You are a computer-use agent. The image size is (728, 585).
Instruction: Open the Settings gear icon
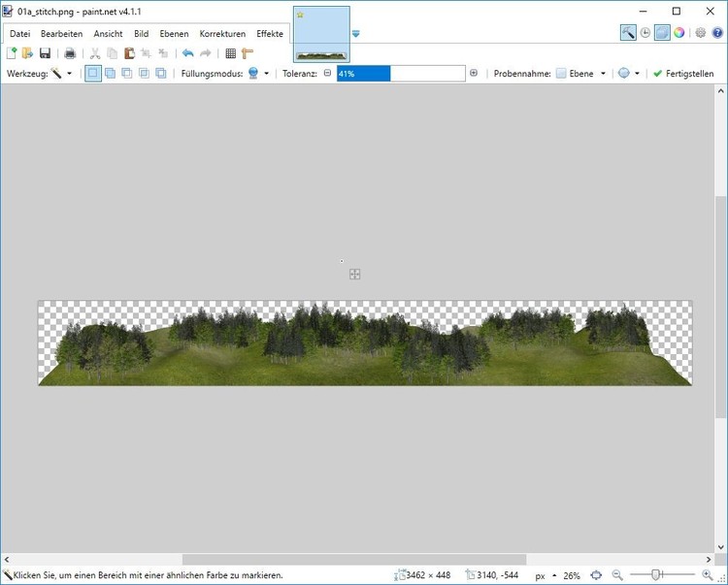coord(701,32)
